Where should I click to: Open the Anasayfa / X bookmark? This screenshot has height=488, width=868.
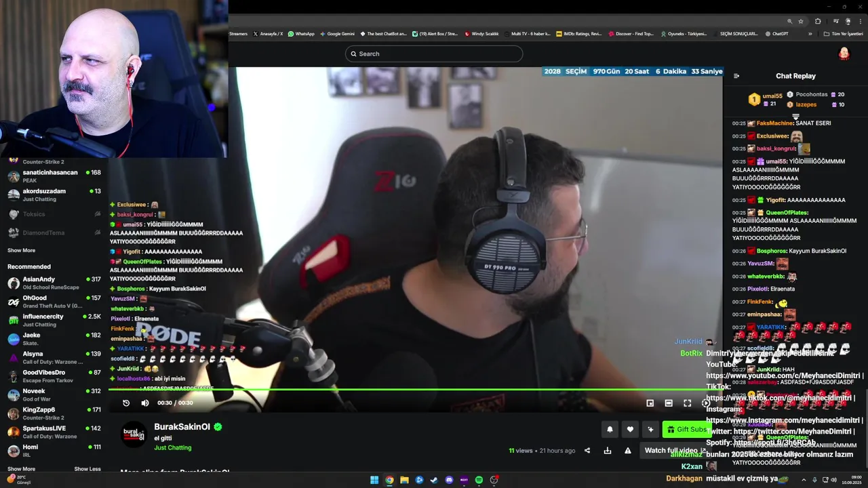pos(268,33)
